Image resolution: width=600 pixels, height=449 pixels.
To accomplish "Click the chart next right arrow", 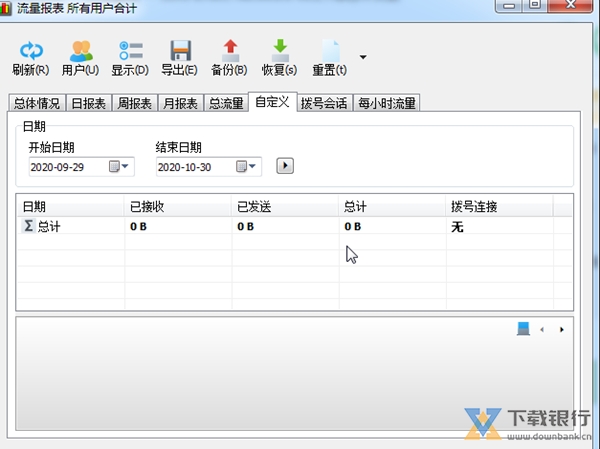I will [x=562, y=330].
